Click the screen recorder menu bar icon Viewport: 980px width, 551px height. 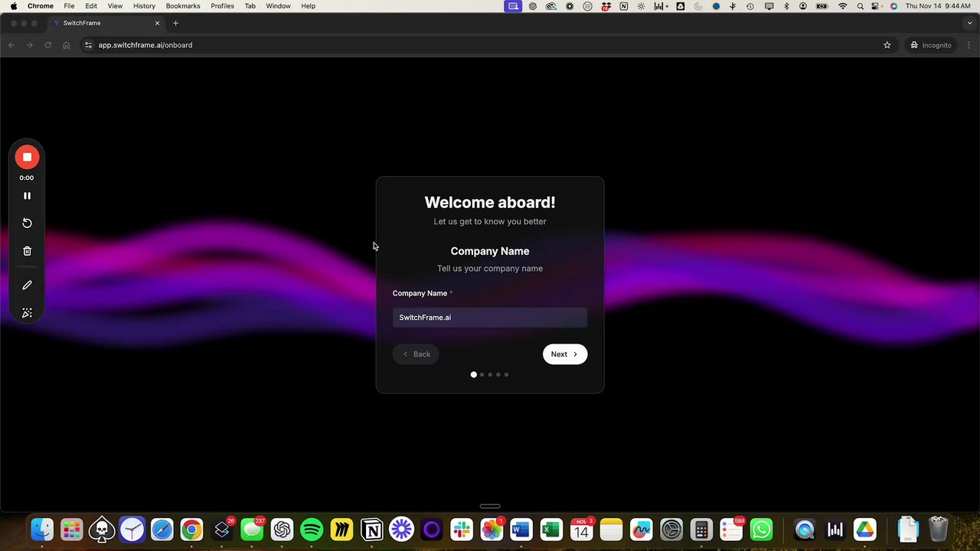(x=513, y=6)
